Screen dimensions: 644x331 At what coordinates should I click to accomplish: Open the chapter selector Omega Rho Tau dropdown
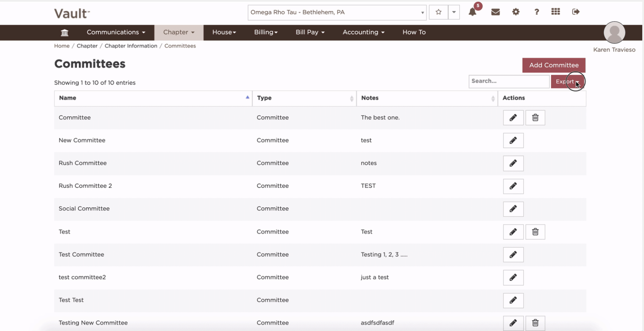click(337, 12)
